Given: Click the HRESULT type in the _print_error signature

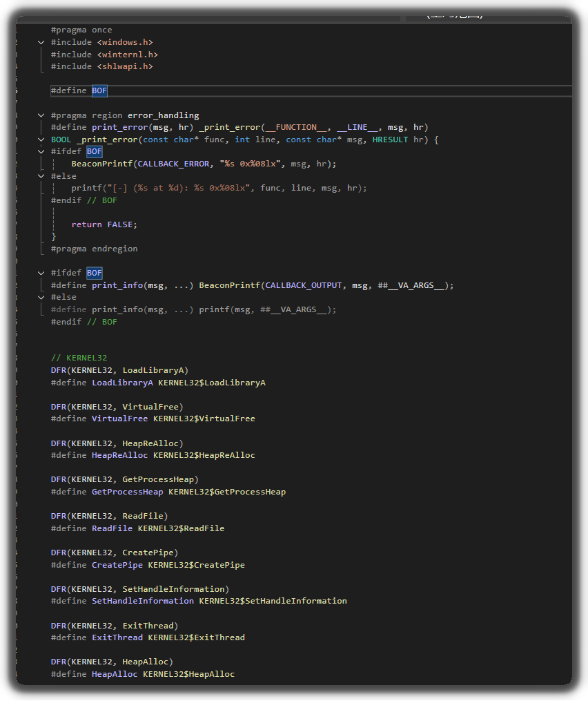Looking at the screenshot, I should tap(390, 140).
